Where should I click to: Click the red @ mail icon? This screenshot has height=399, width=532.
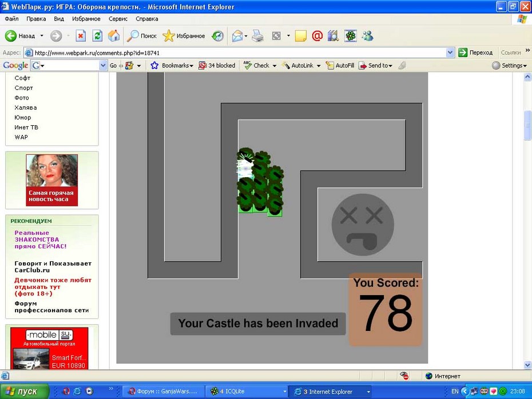point(317,35)
